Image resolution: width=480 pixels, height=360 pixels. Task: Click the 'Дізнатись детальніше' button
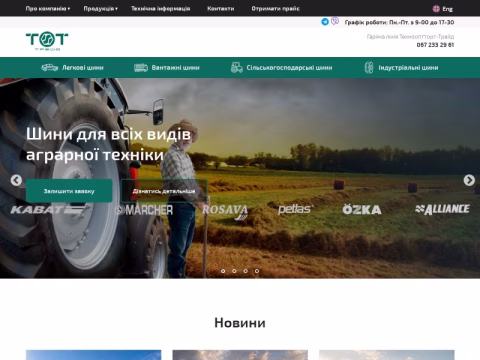point(164,191)
